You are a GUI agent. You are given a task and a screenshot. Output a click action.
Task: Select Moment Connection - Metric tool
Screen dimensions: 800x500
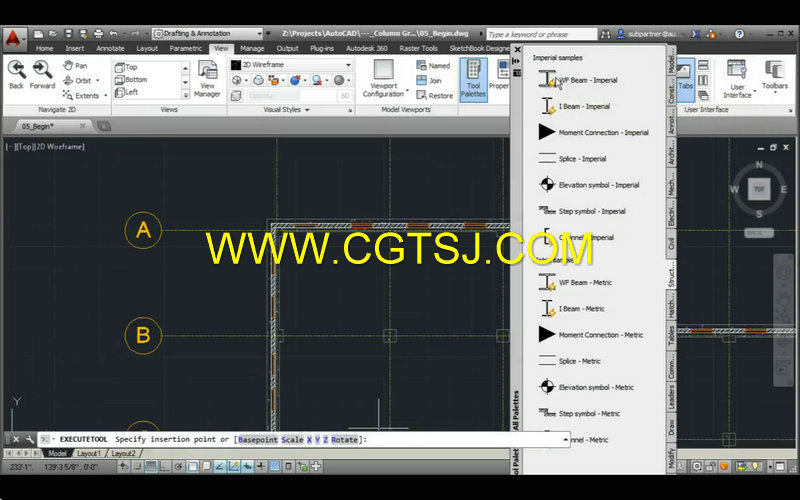[x=591, y=335]
